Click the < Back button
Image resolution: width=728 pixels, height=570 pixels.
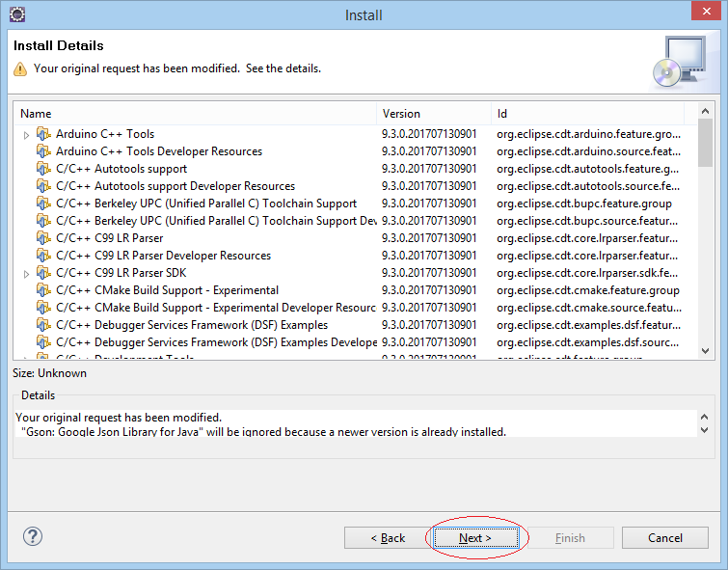pyautogui.click(x=389, y=537)
